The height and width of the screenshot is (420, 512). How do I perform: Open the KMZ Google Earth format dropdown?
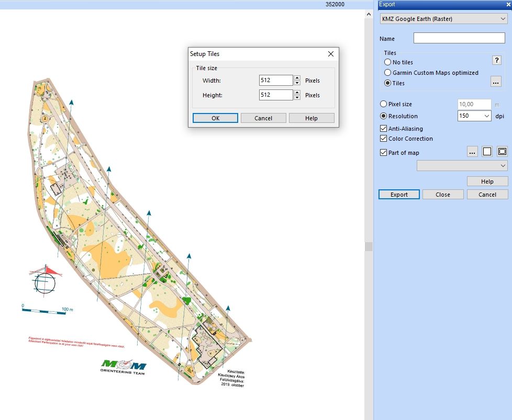(x=443, y=19)
